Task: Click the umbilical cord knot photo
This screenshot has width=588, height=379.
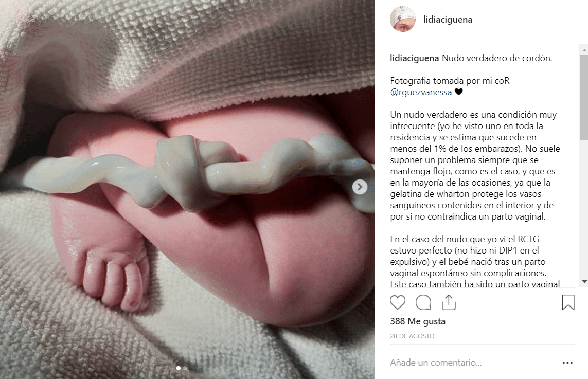Action: point(187,189)
